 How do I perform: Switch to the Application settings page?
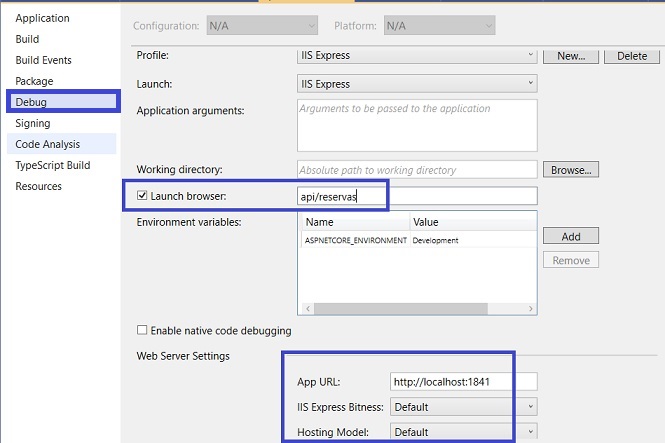42,18
